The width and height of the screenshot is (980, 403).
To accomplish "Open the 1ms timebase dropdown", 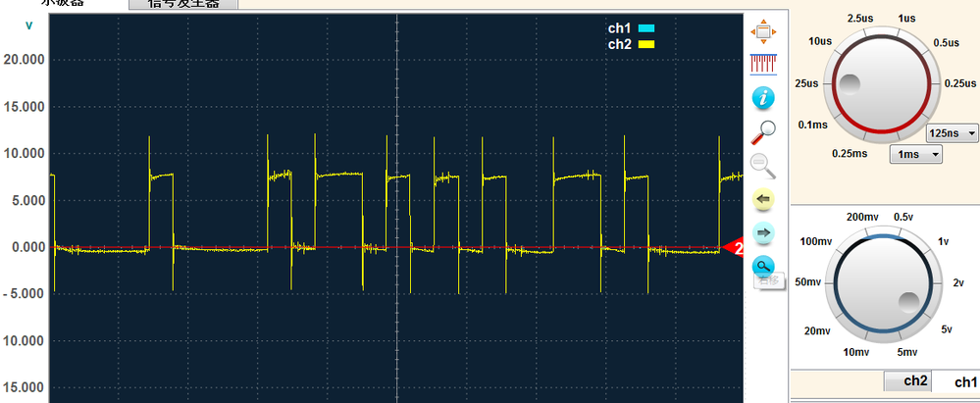I will pyautogui.click(x=915, y=154).
